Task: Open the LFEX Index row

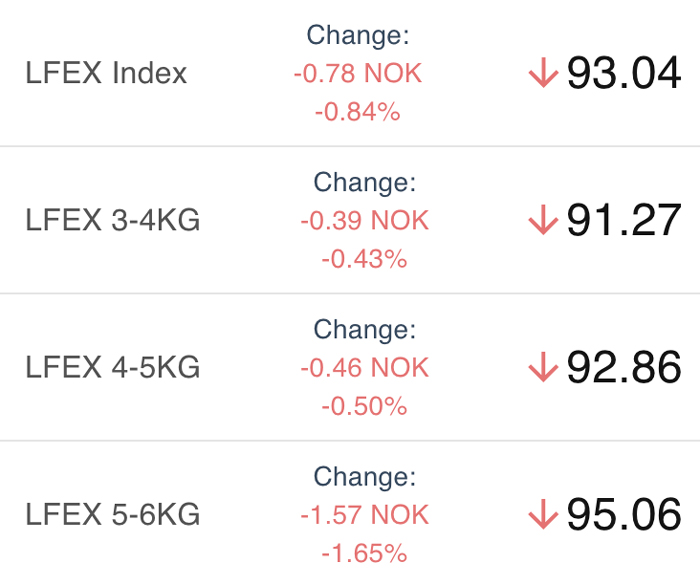Action: (x=350, y=73)
